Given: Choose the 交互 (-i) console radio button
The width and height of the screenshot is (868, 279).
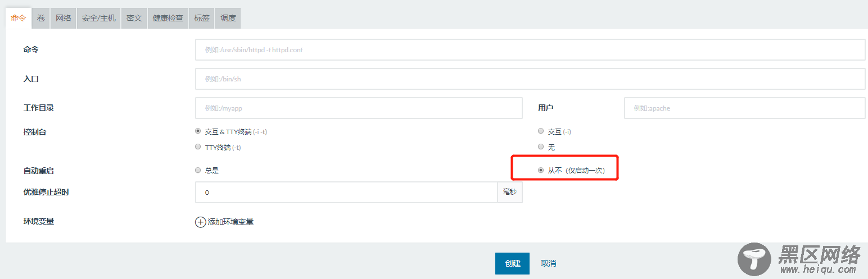Looking at the screenshot, I should click(541, 131).
